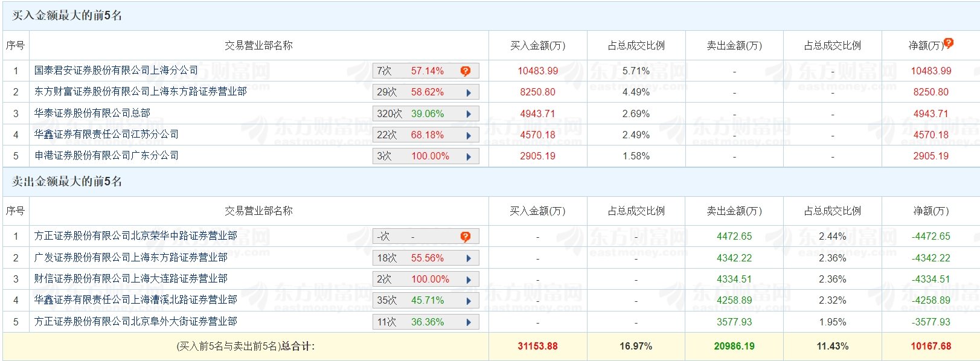Click the 3次 100.00% win-rate box
The height and width of the screenshot is (361, 980).
point(426,156)
